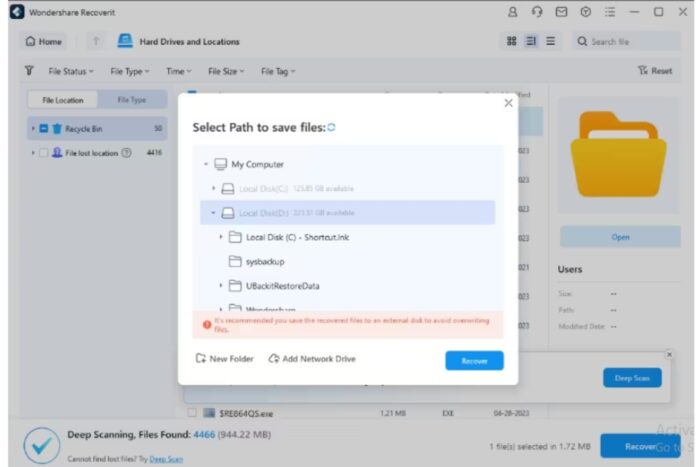Open the Time filter dropdown
Viewport: 700px width, 467px height.
pyautogui.click(x=179, y=71)
